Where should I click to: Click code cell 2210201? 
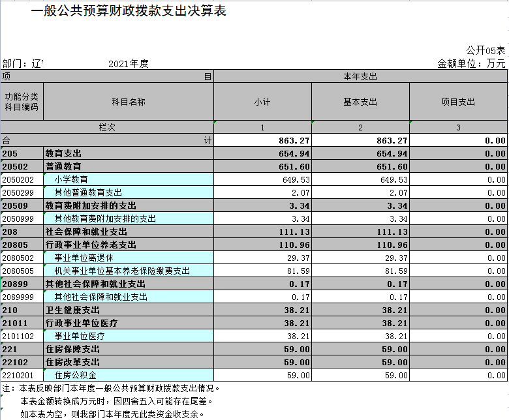(x=22, y=375)
